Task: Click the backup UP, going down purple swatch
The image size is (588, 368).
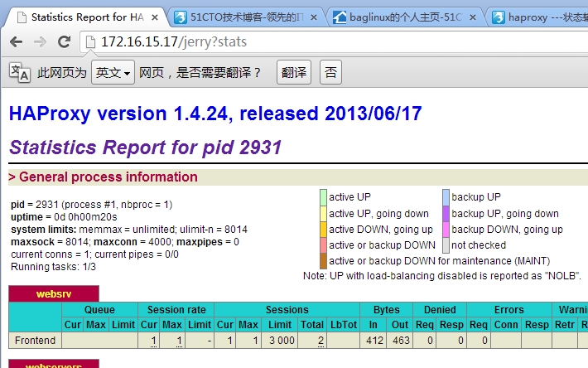Action: click(x=446, y=214)
